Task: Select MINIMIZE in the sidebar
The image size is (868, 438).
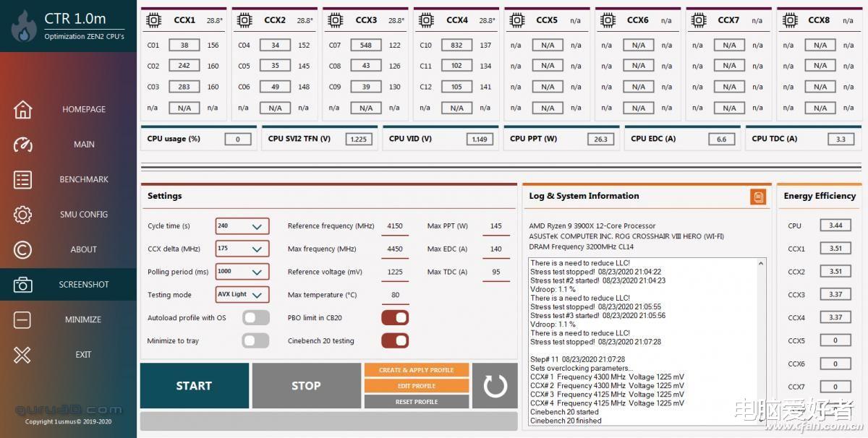Action: click(84, 319)
